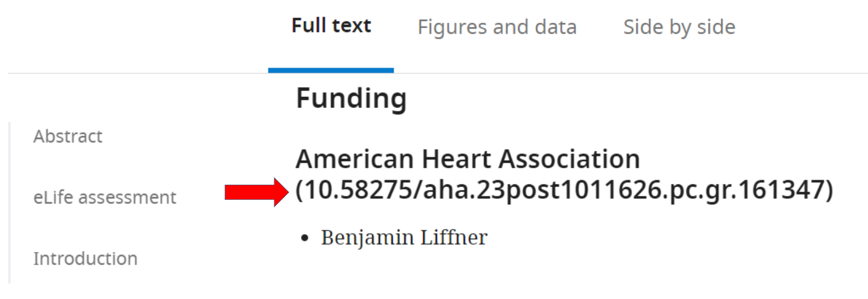Navigate to the Introduction section

(85, 259)
